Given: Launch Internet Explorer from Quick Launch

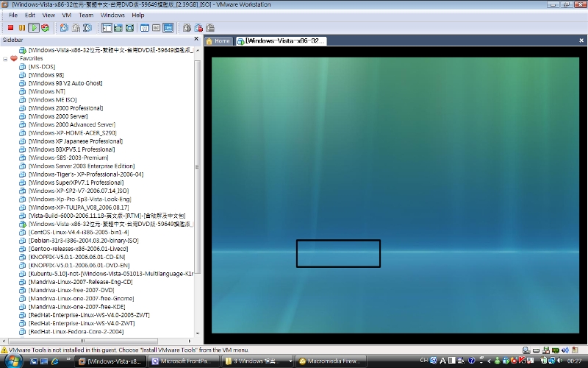Looking at the screenshot, I should 54,361.
